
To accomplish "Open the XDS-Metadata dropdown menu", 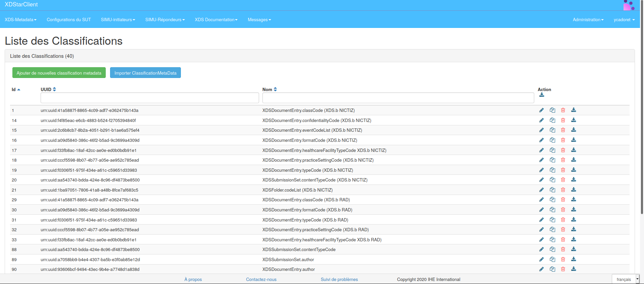I will pos(20,20).
